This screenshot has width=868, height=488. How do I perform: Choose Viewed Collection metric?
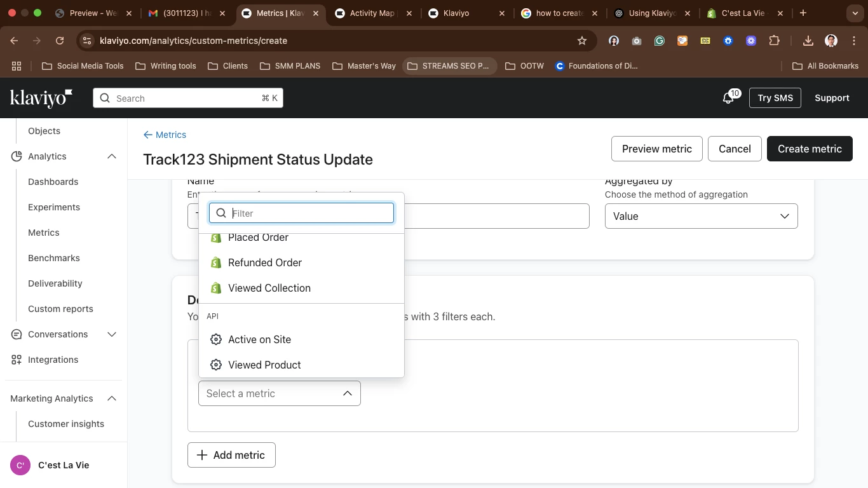tap(301, 288)
